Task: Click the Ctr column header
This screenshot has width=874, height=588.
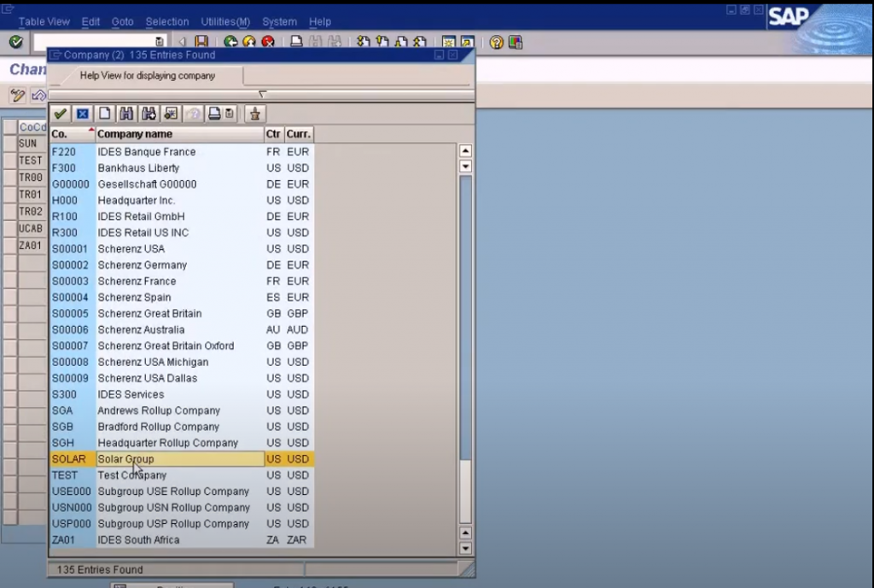Action: point(274,134)
